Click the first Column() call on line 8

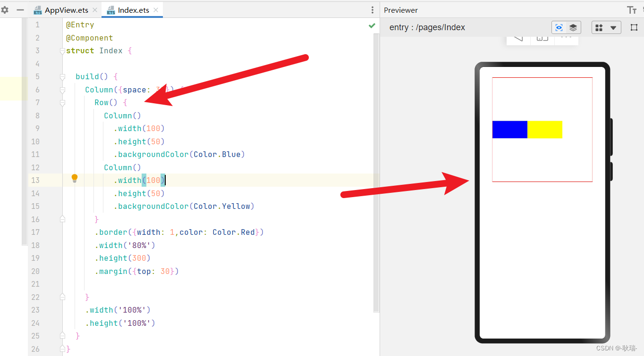[122, 116]
